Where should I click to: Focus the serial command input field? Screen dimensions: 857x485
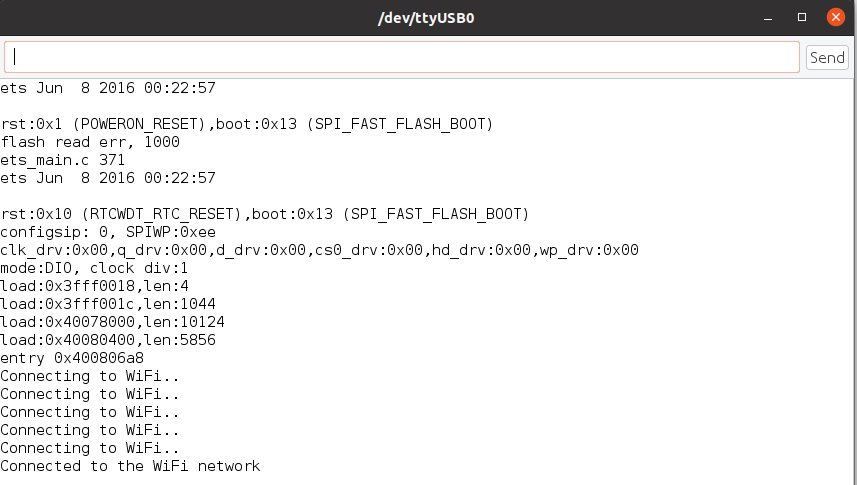tap(402, 57)
